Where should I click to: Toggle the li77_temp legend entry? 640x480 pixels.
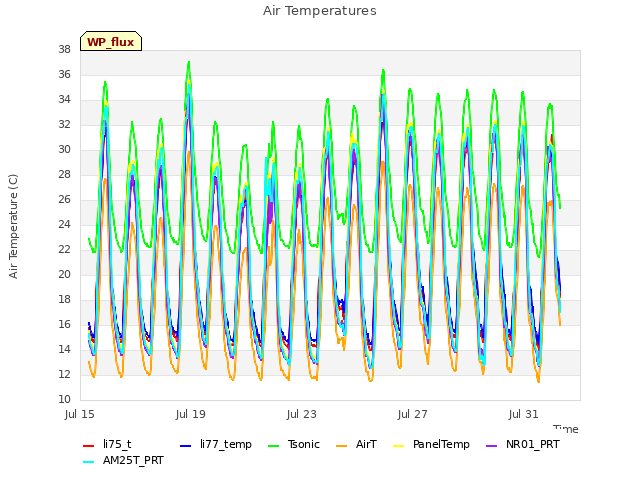(216, 444)
